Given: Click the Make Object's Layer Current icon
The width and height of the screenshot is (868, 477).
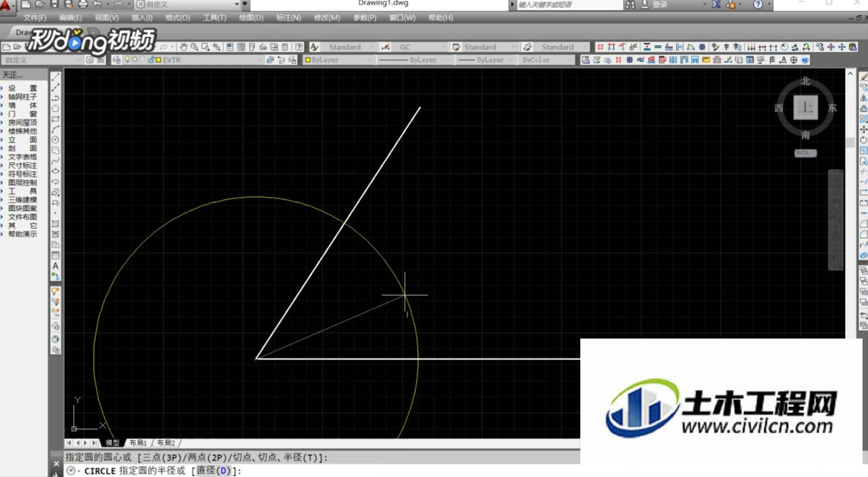Looking at the screenshot, I should [270, 60].
